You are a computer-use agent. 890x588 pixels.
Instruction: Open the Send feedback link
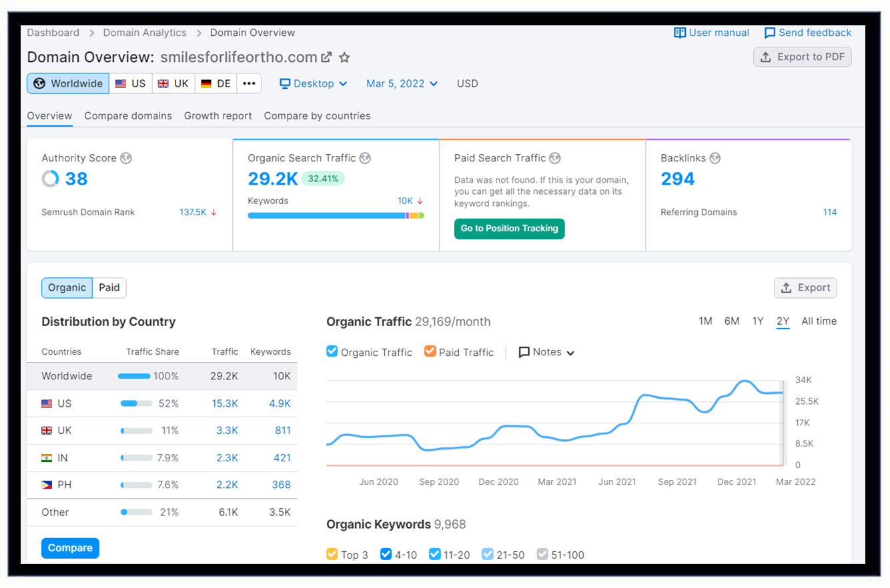(808, 33)
